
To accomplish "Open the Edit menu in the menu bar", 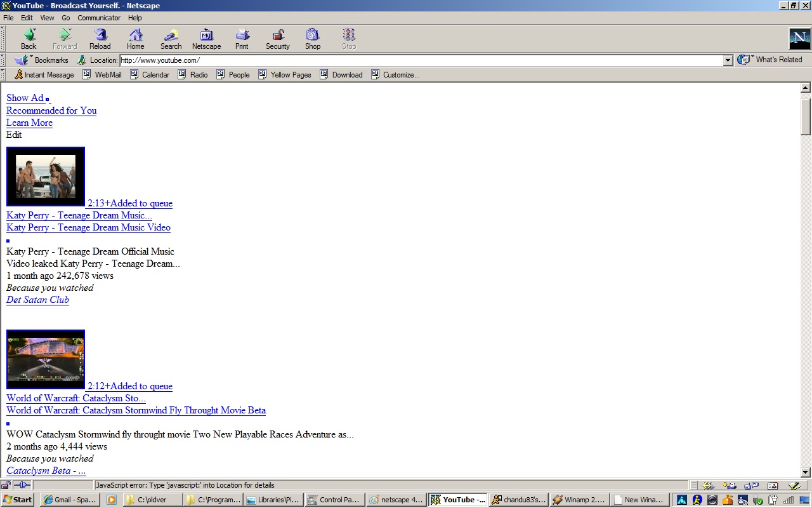I will 27,18.
